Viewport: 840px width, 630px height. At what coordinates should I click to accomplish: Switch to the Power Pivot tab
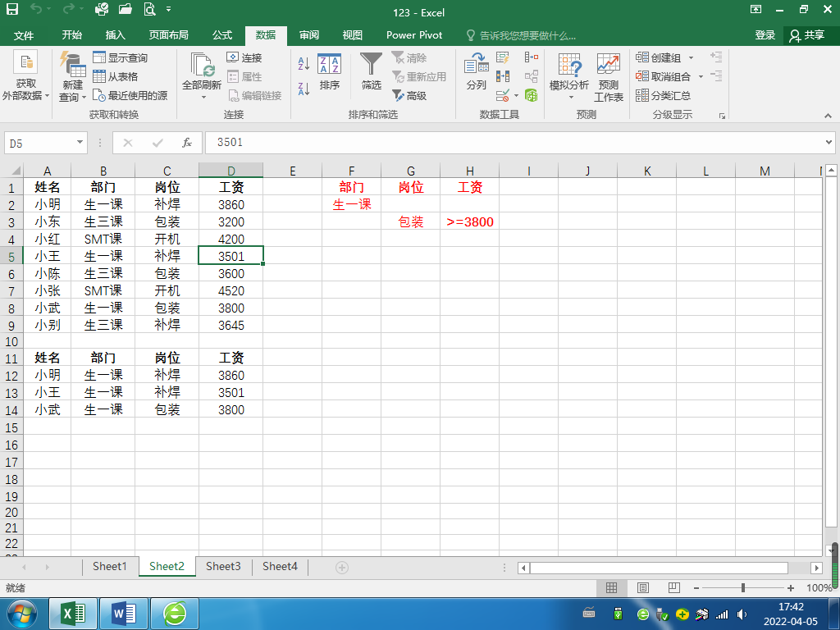tap(414, 35)
